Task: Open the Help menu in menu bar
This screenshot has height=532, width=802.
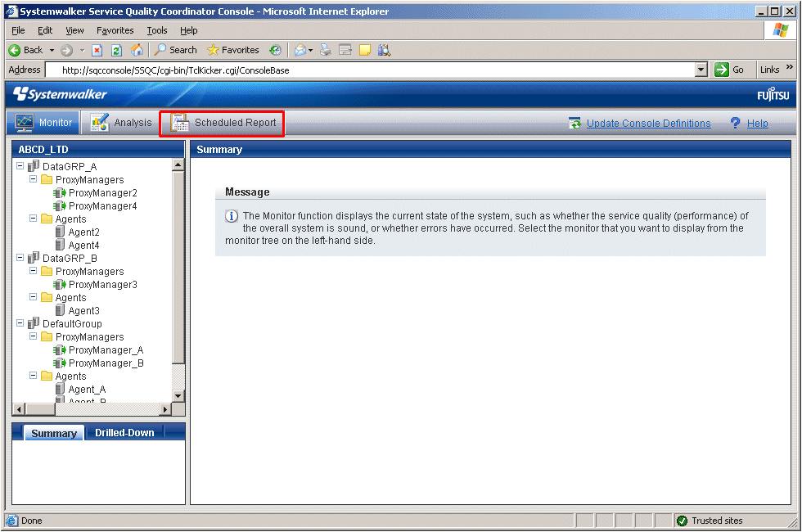Action: pos(189,31)
